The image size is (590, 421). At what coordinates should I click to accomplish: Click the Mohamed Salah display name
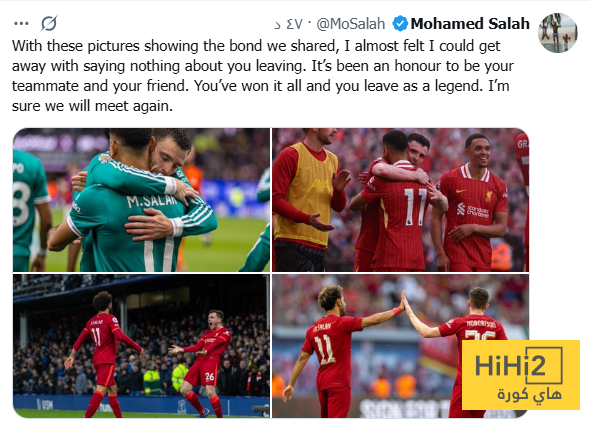coord(470,24)
